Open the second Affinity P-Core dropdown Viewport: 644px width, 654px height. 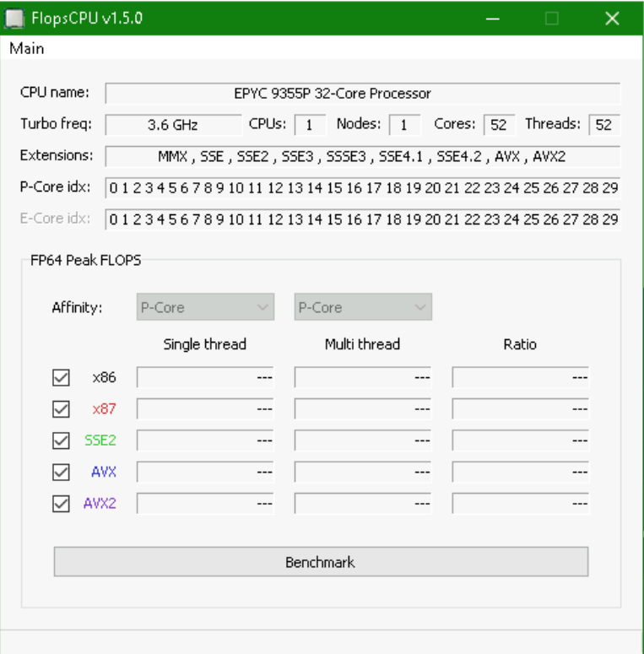tap(363, 307)
